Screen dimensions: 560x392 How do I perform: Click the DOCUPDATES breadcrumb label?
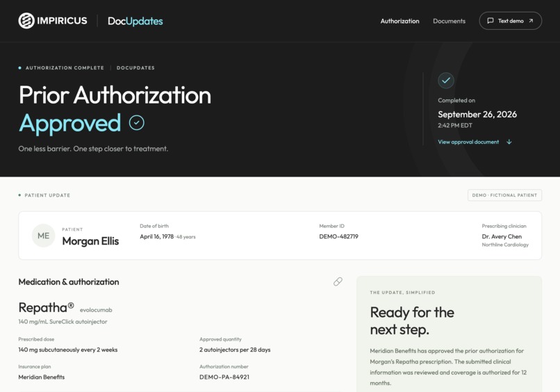coord(135,68)
